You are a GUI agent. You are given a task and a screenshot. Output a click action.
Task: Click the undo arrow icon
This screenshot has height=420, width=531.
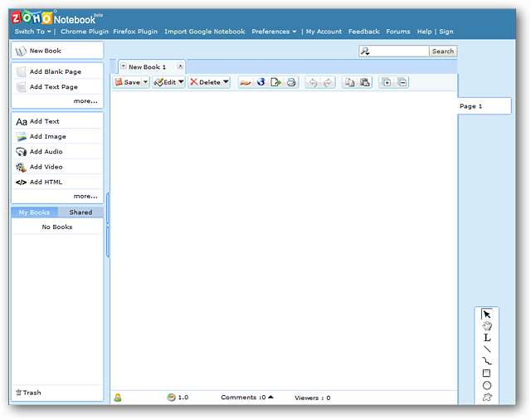click(312, 82)
